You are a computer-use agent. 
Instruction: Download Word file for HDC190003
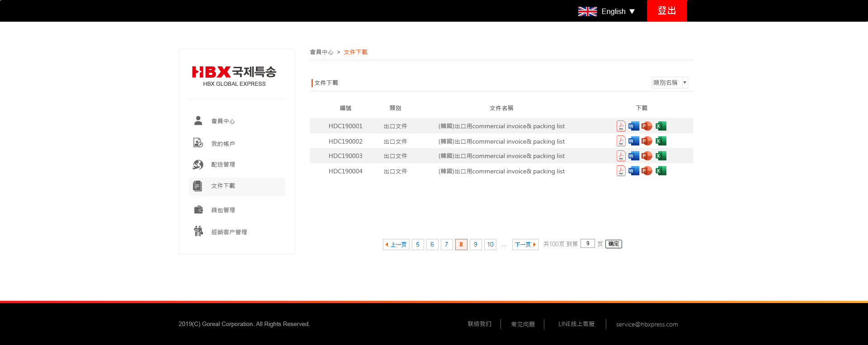click(633, 156)
